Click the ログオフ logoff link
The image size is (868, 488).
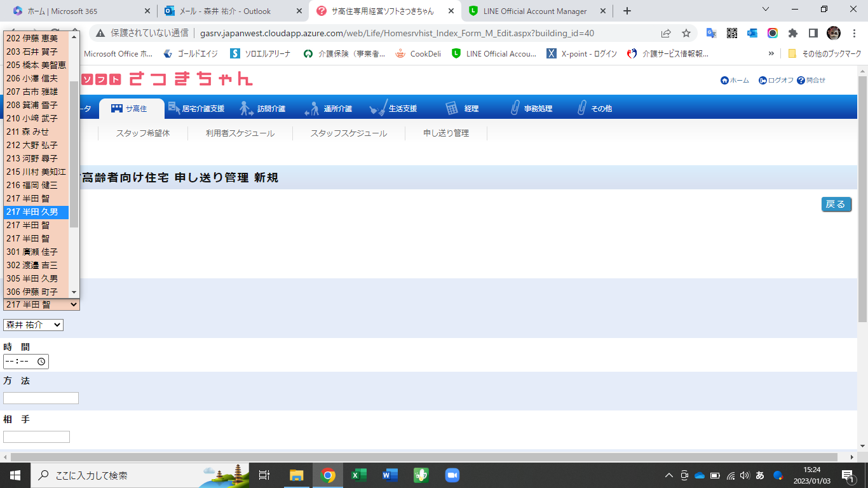776,81
